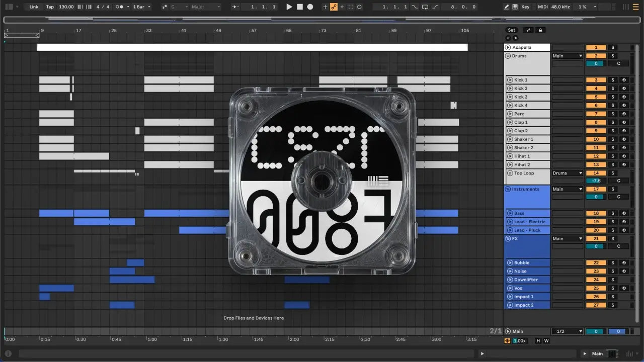Click the Tap tempo button

point(50,7)
